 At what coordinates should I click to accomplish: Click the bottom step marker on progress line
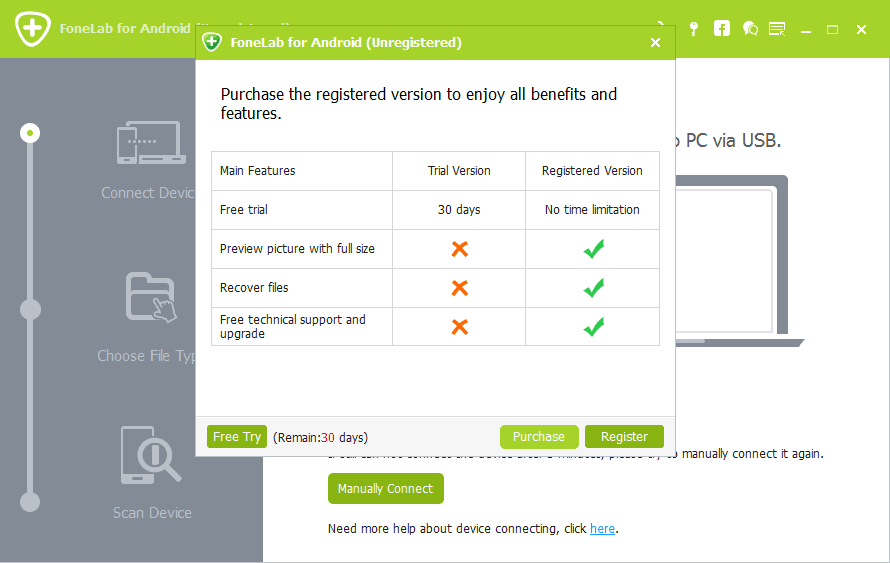31,502
